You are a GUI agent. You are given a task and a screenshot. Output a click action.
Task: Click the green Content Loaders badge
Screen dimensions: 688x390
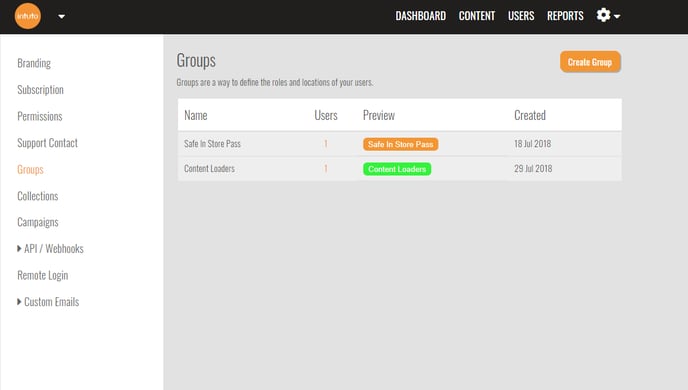tap(397, 169)
